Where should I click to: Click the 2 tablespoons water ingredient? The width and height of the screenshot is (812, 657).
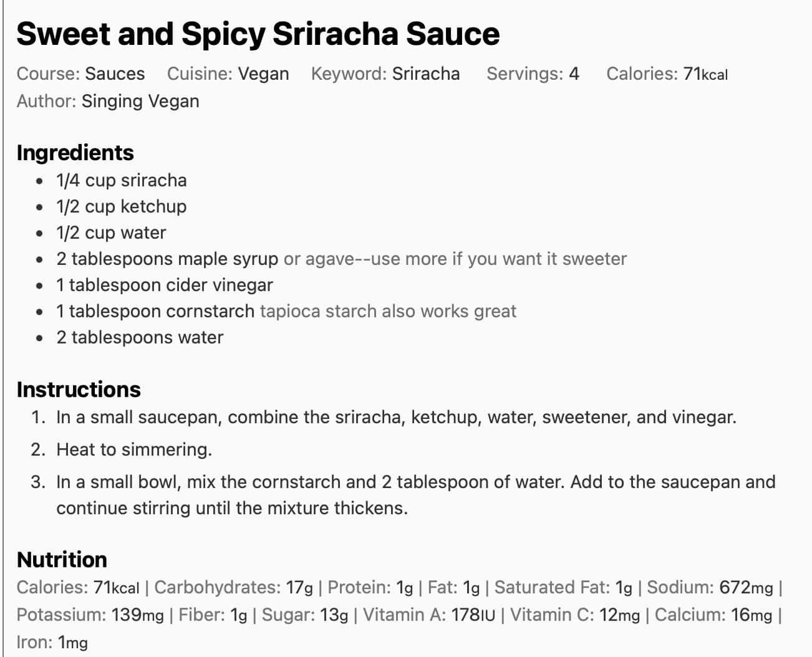tap(140, 337)
